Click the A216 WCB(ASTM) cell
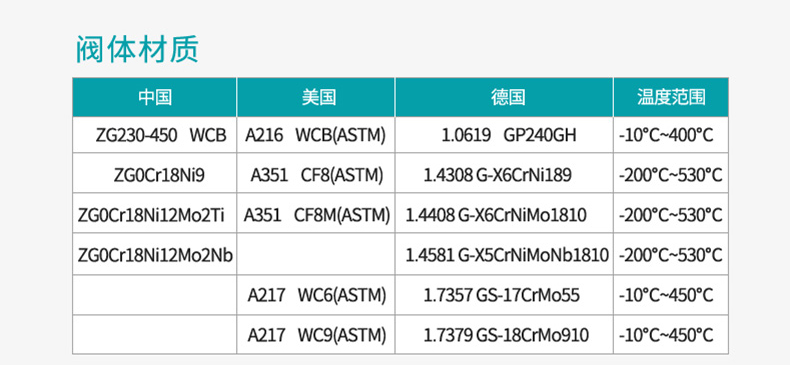This screenshot has width=790, height=365. [316, 136]
